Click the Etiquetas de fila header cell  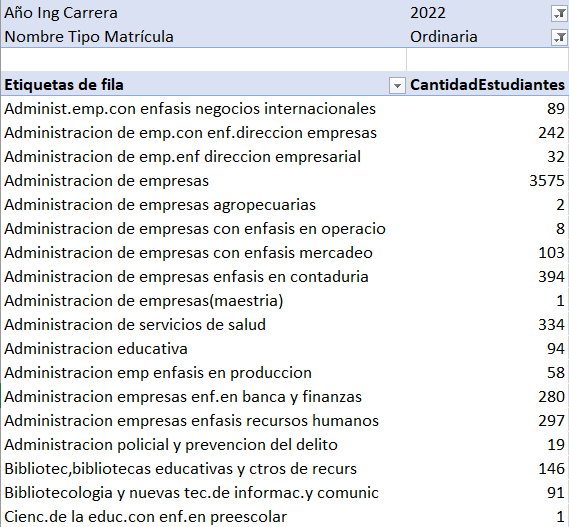[x=204, y=85]
